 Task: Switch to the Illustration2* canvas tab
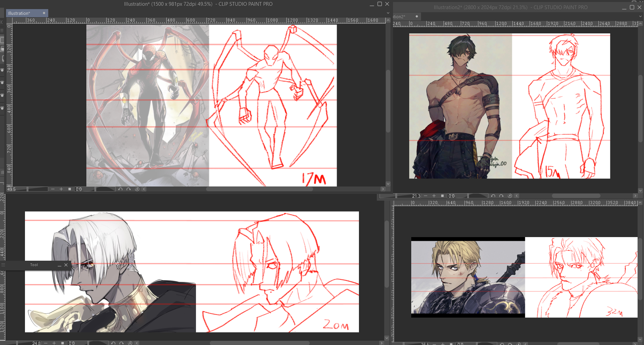407,17
